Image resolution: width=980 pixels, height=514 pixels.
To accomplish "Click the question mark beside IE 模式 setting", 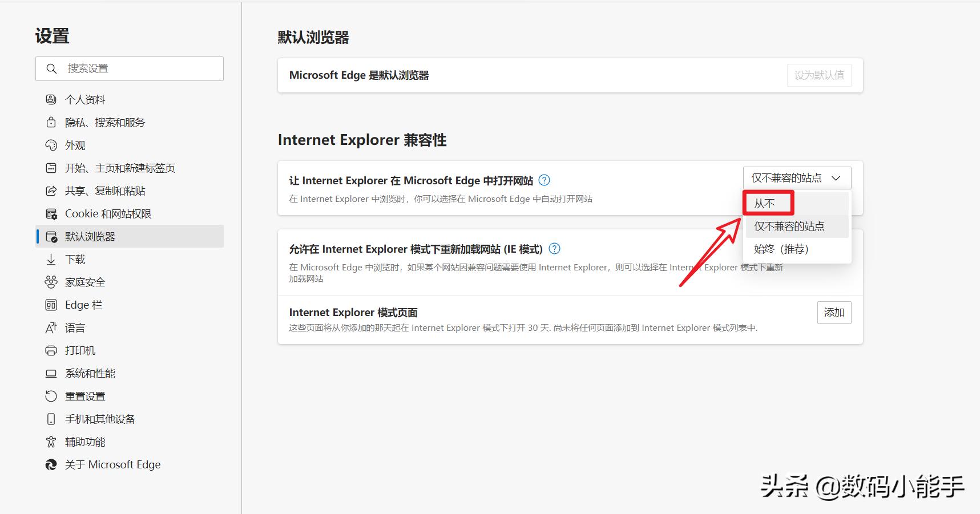I will point(554,249).
